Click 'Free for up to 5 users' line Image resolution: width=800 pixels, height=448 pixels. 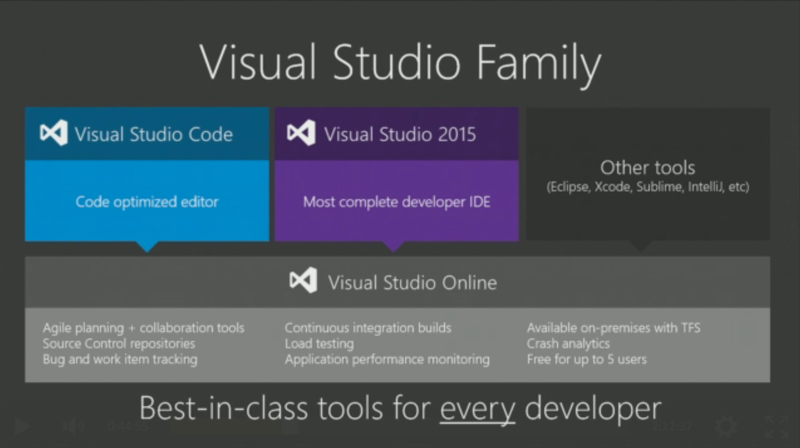click(x=587, y=359)
